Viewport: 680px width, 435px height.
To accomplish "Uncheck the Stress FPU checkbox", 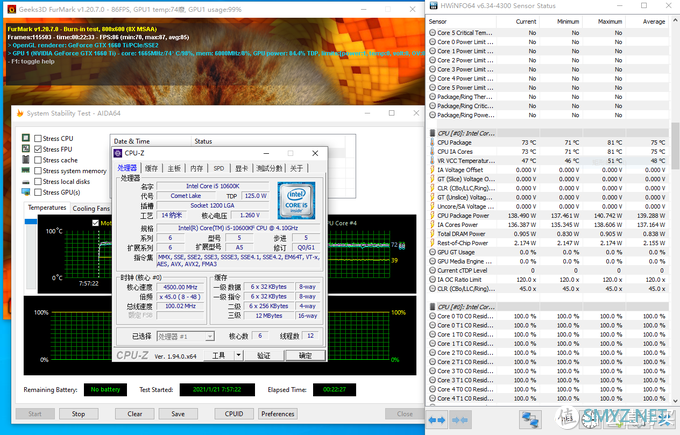I will tap(38, 149).
